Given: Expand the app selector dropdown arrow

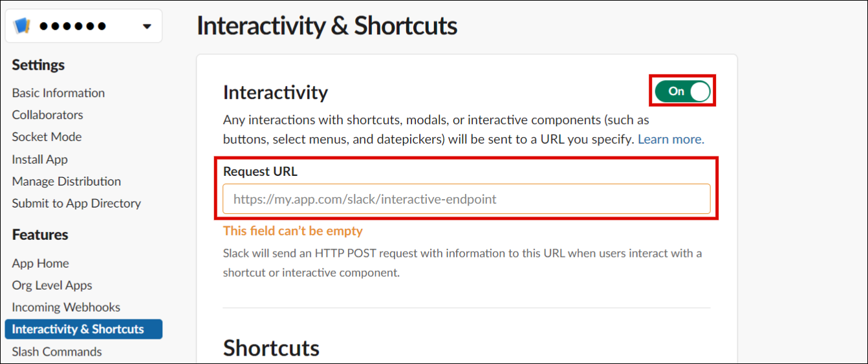Looking at the screenshot, I should pos(147,27).
